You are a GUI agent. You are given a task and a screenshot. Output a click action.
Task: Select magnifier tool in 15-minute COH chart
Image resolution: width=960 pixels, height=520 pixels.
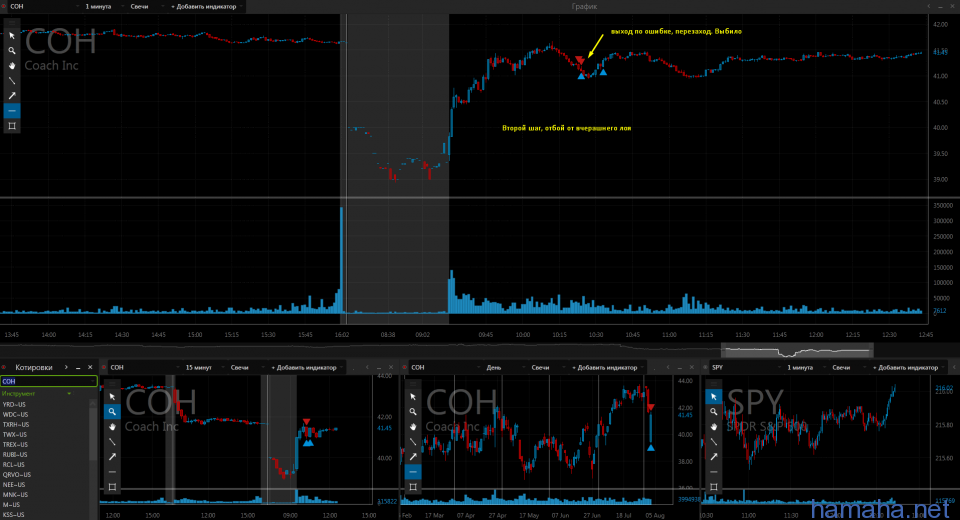pyautogui.click(x=112, y=412)
